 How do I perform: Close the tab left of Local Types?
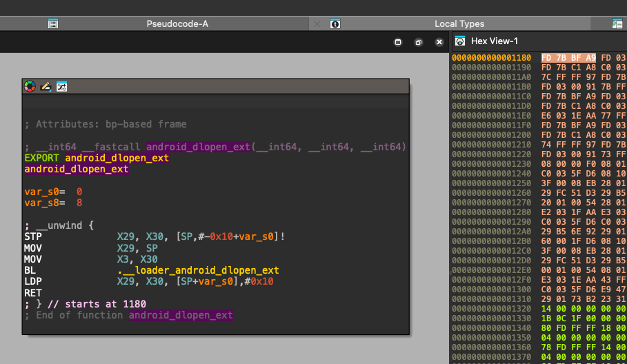click(x=317, y=23)
